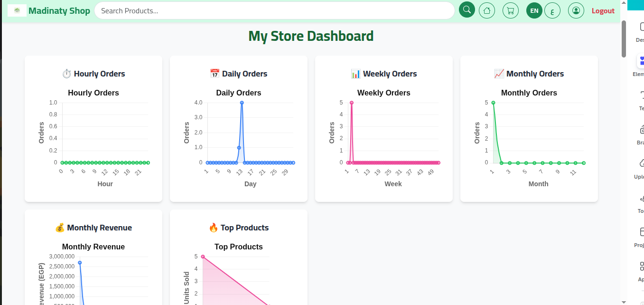Switch language to English (EN)
The height and width of the screenshot is (305, 644).
(x=534, y=10)
